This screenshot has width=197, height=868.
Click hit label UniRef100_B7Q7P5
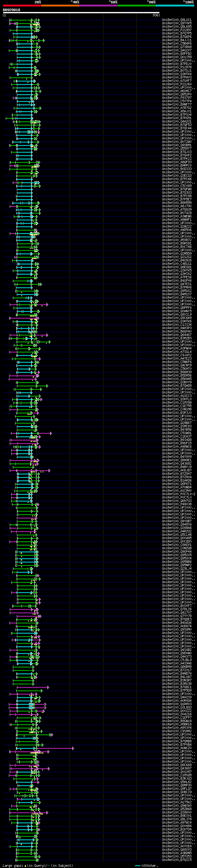177,33
